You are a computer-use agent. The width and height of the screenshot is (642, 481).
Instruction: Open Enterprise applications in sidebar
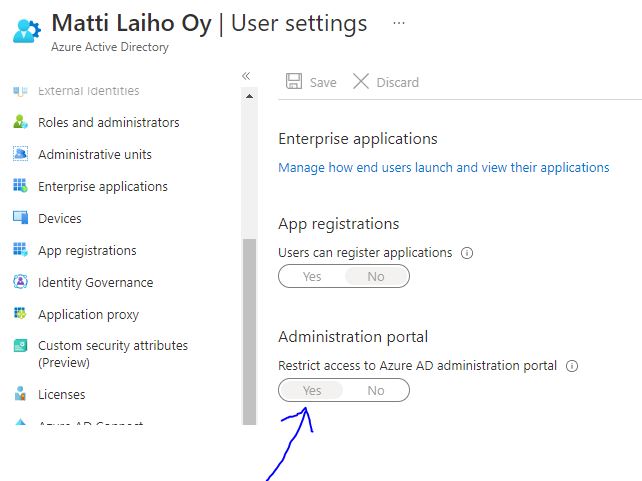[x=103, y=187]
